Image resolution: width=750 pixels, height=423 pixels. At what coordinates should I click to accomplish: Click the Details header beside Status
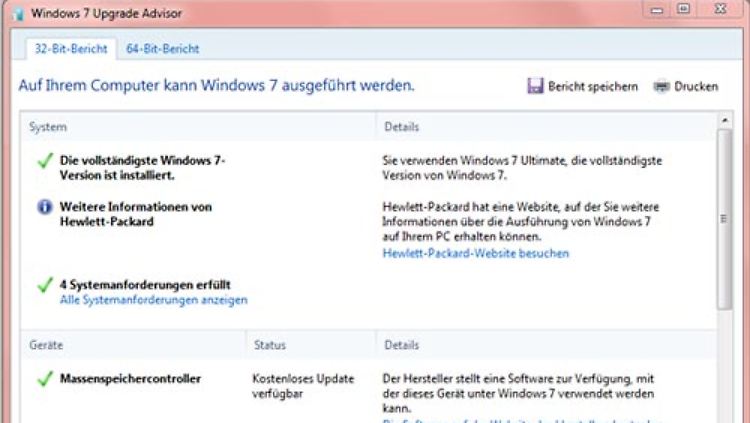pyautogui.click(x=401, y=345)
